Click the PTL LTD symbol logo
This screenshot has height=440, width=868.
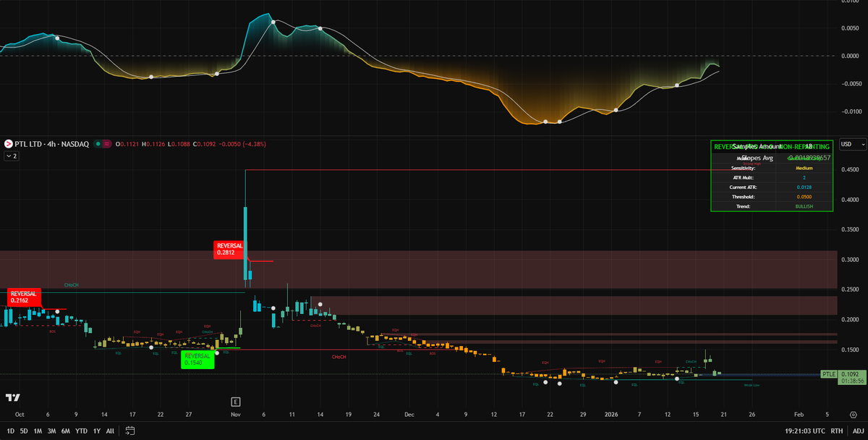tap(8, 144)
